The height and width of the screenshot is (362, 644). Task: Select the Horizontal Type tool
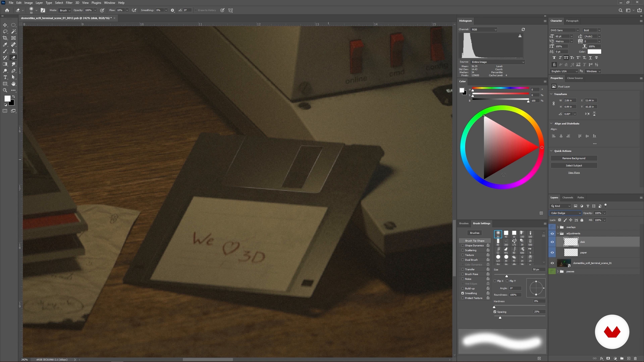point(5,77)
